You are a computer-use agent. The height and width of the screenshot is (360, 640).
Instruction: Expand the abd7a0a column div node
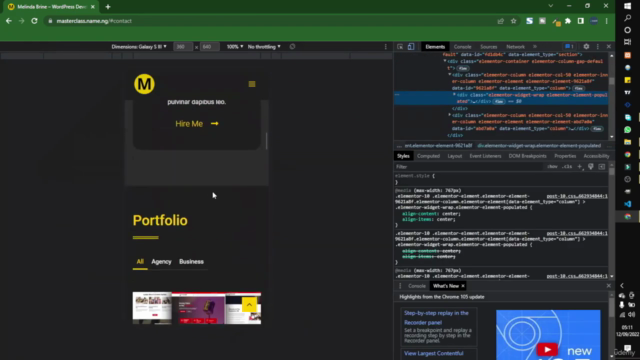pyautogui.click(x=450, y=115)
